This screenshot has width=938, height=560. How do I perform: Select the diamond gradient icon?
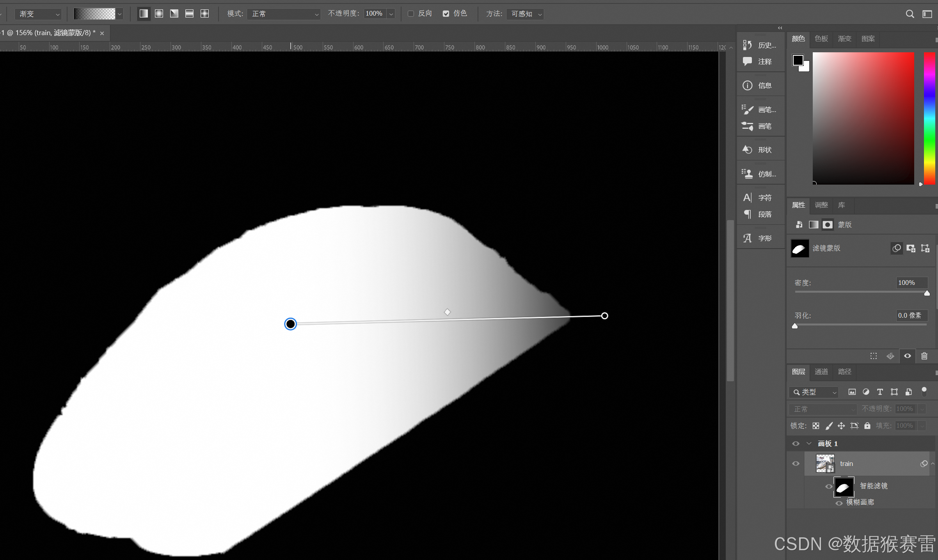204,14
